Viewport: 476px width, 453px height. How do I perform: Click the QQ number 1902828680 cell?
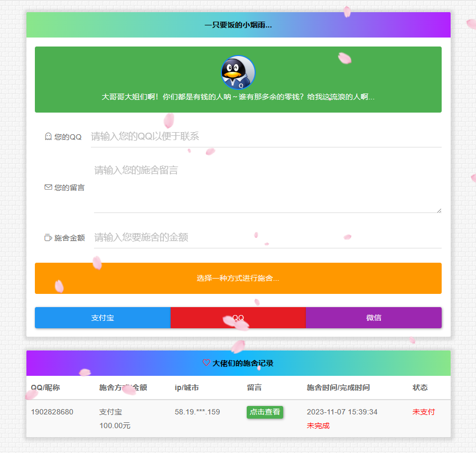(52, 412)
